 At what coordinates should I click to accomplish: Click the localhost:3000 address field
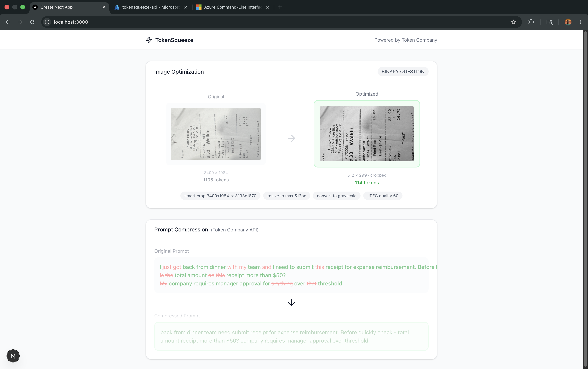click(71, 22)
